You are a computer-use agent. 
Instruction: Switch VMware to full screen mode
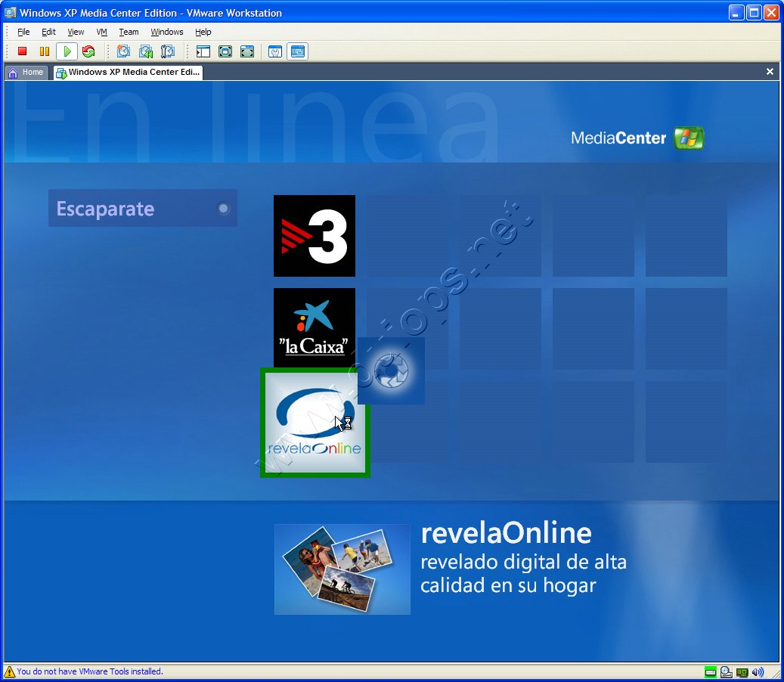coord(225,51)
